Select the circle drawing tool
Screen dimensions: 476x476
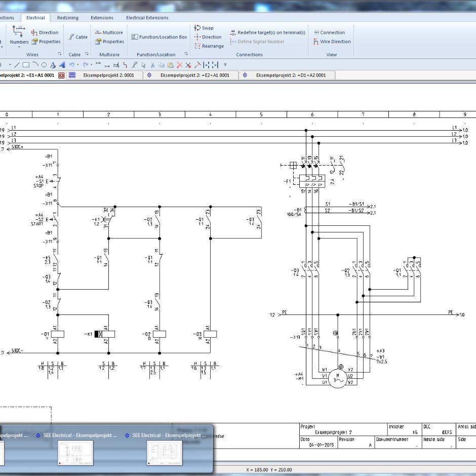[x=44, y=65]
